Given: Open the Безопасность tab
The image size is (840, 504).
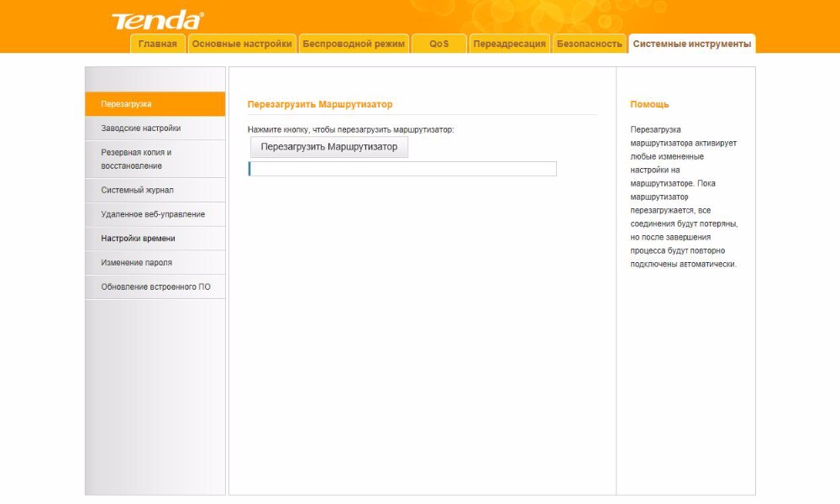Looking at the screenshot, I should 590,44.
